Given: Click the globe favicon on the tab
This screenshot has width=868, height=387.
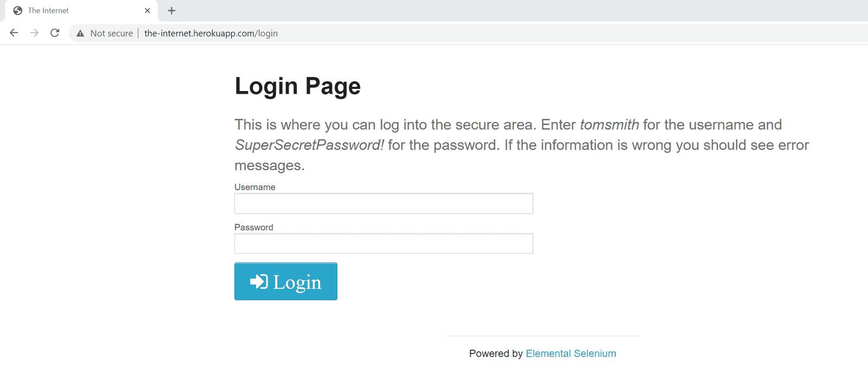Looking at the screenshot, I should click(18, 10).
